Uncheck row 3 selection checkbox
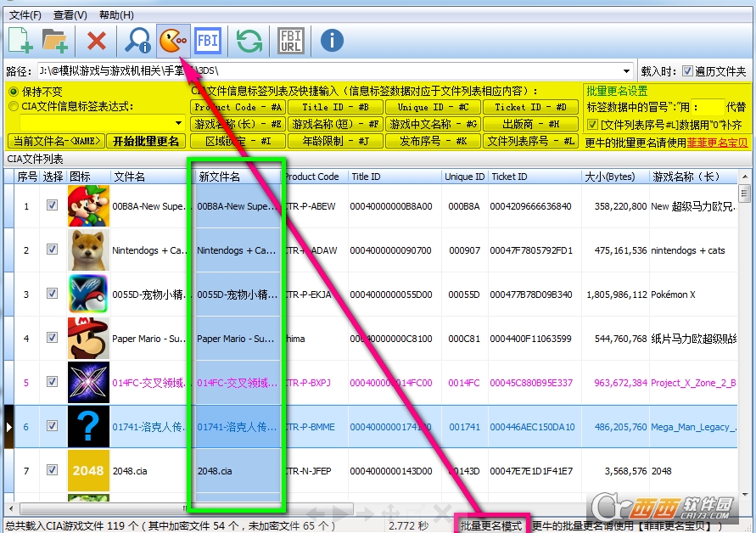The image size is (756, 533). point(52,294)
